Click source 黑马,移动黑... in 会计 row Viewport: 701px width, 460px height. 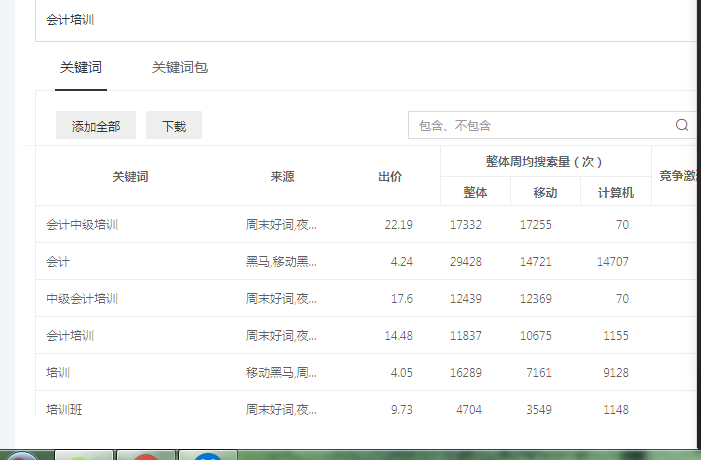coord(281,262)
